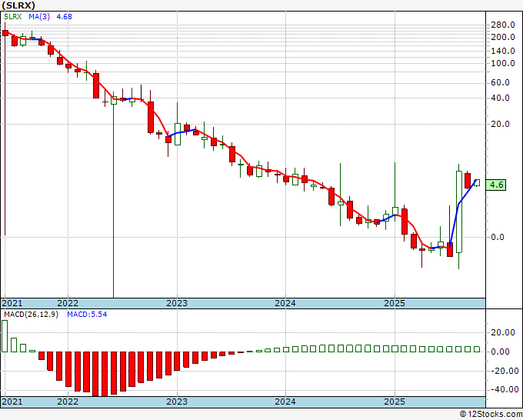523x420 pixels.
Task: Click the -40.00 MACD axis label
Action: point(505,389)
